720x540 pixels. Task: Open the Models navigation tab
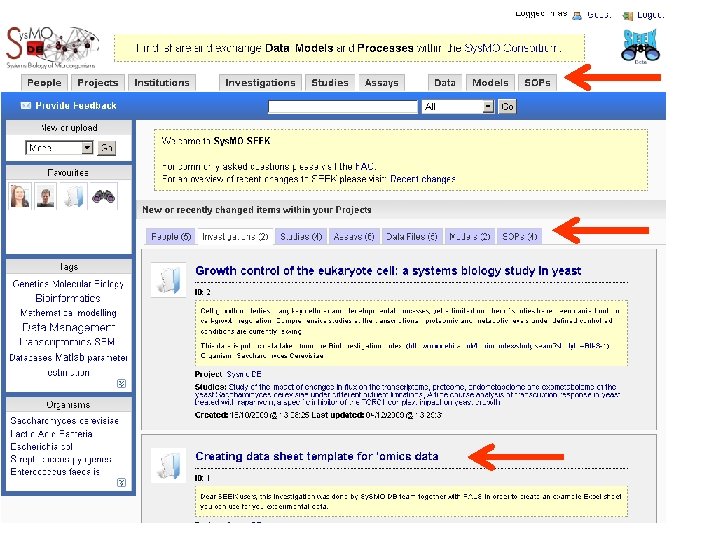pos(490,83)
